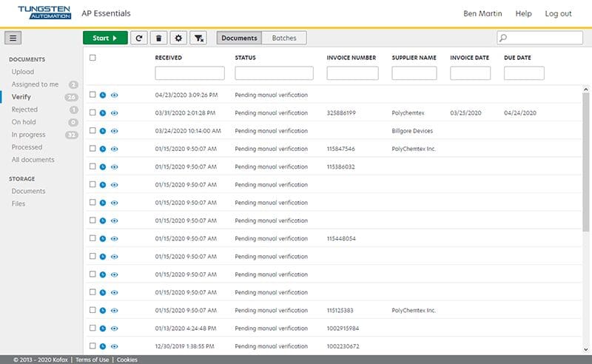Click clock icon for invoice 115386032 row
This screenshot has width=592, height=364.
coord(103,167)
